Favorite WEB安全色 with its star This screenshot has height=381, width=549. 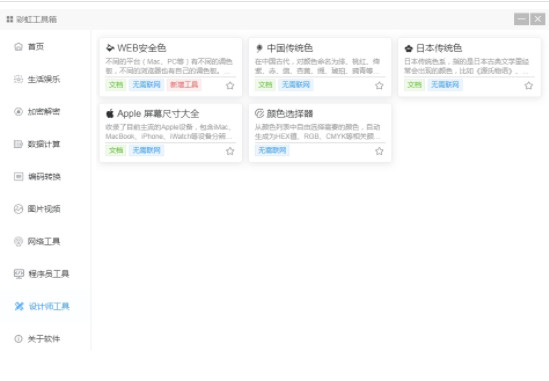pyautogui.click(x=230, y=85)
